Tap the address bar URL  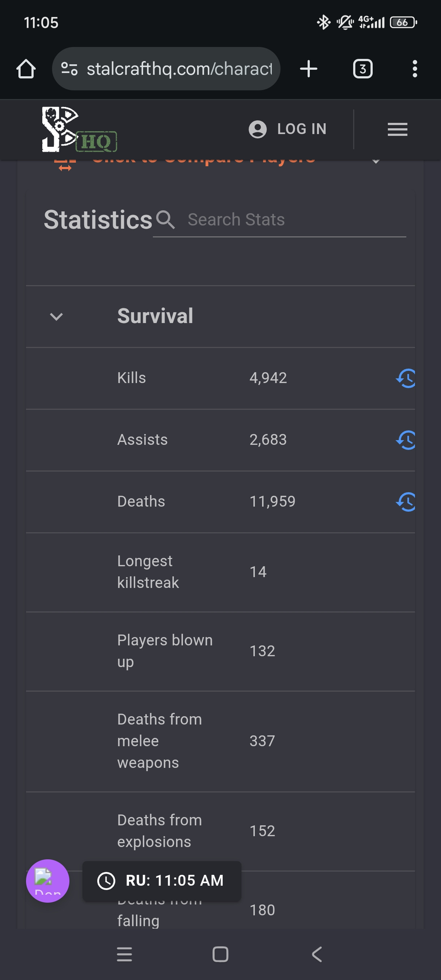pos(179,69)
